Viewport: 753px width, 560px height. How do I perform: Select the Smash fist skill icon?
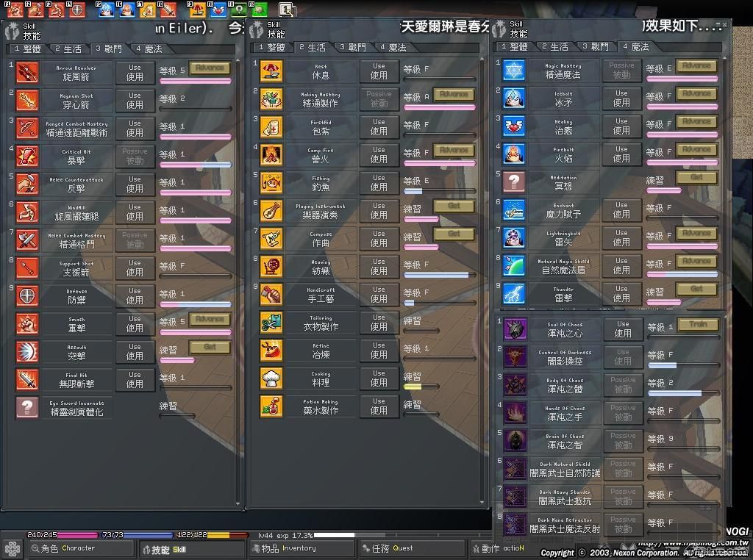[x=27, y=324]
